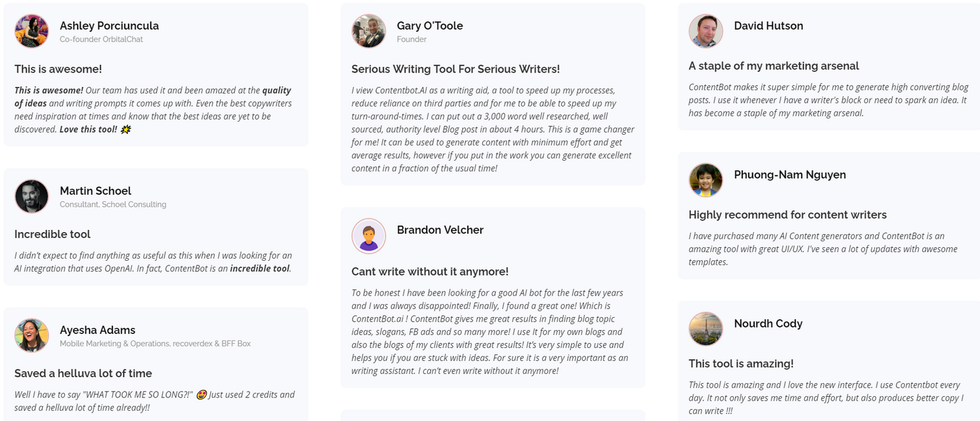Click the Gary O'Toole name heading
The height and width of the screenshot is (421, 980).
430,25
